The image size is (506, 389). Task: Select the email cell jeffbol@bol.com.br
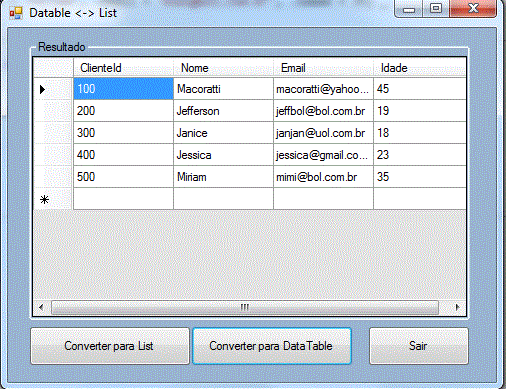coord(323,111)
